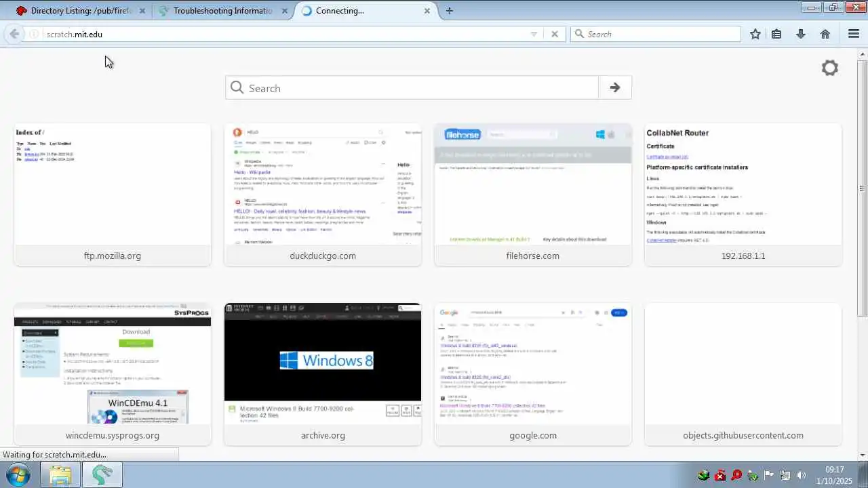Click the green stacked tray icon

click(x=704, y=475)
